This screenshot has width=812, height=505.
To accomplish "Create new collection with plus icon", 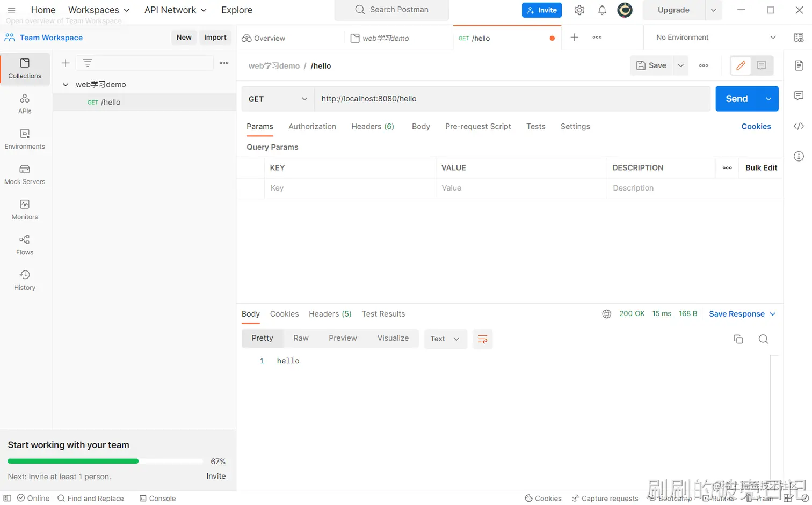I will coord(66,63).
